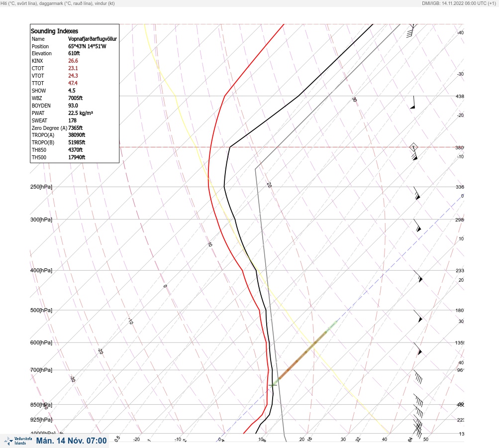The image size is (499, 448).
Task: Select the position value 65°43'N 14°51'W
Action: pos(87,46)
